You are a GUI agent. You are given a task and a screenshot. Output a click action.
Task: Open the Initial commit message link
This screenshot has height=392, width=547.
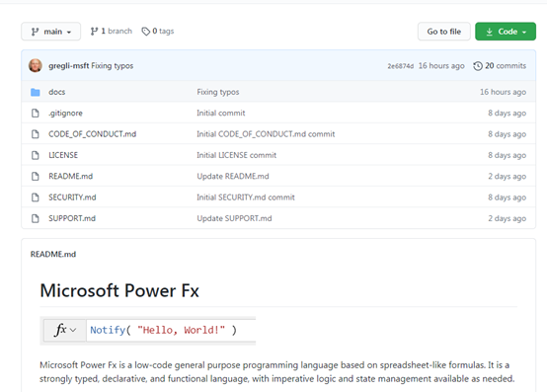(x=221, y=113)
